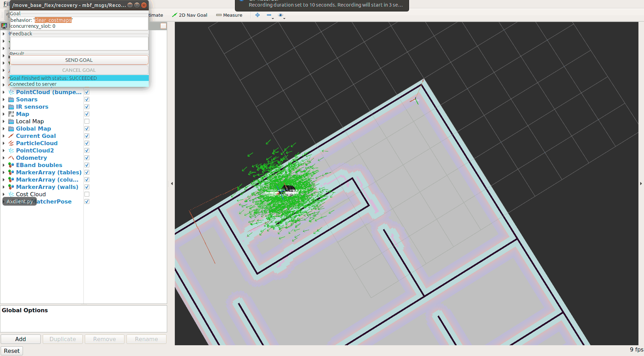Activate the Measure tool
This screenshot has height=356, width=644.
point(229,15)
